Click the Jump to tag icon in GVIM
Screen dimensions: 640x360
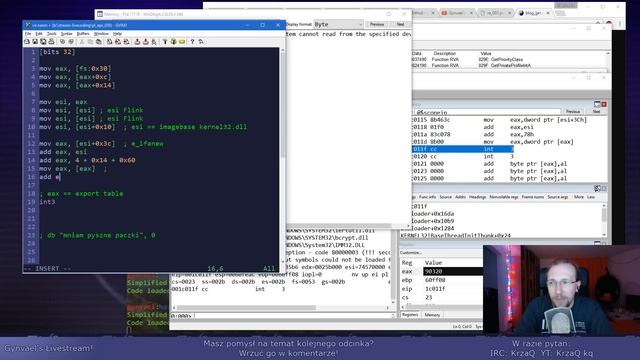coord(182,42)
